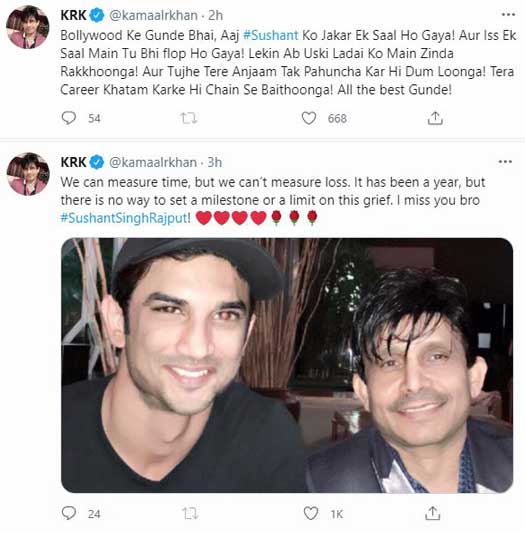Image resolution: width=525 pixels, height=533 pixels.
Task: Click KRK display name on first tweet
Action: [73, 16]
